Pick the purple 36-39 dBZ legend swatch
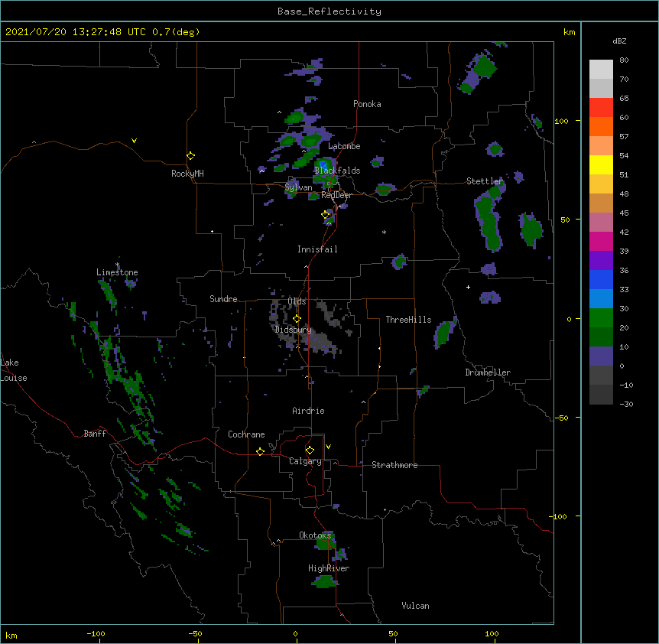 coord(601,261)
